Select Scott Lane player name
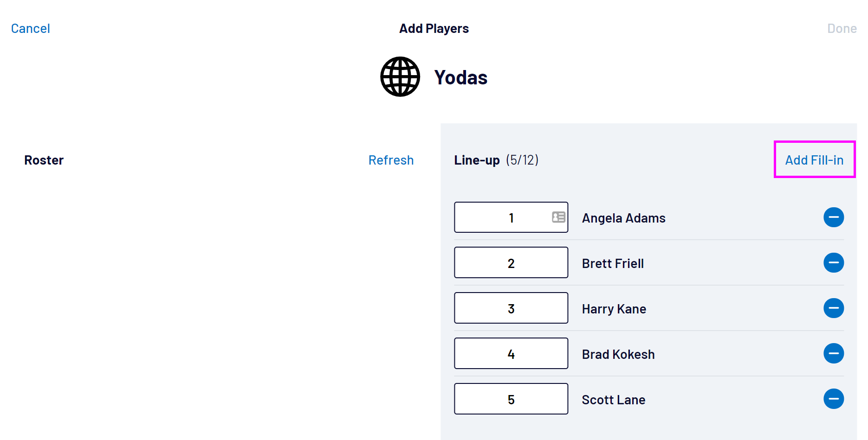The image size is (868, 440). click(x=613, y=400)
